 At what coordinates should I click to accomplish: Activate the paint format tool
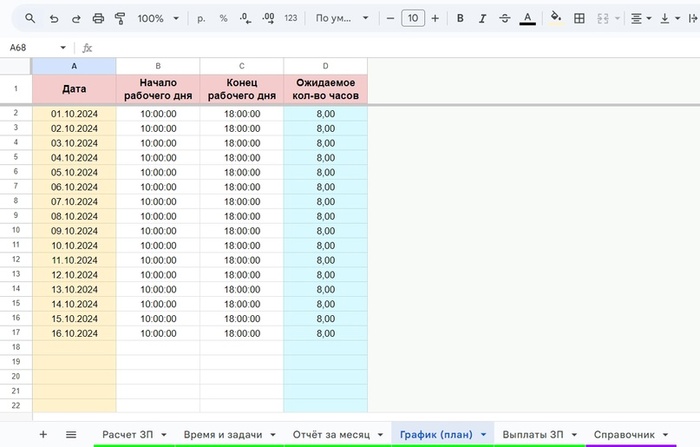pos(121,18)
